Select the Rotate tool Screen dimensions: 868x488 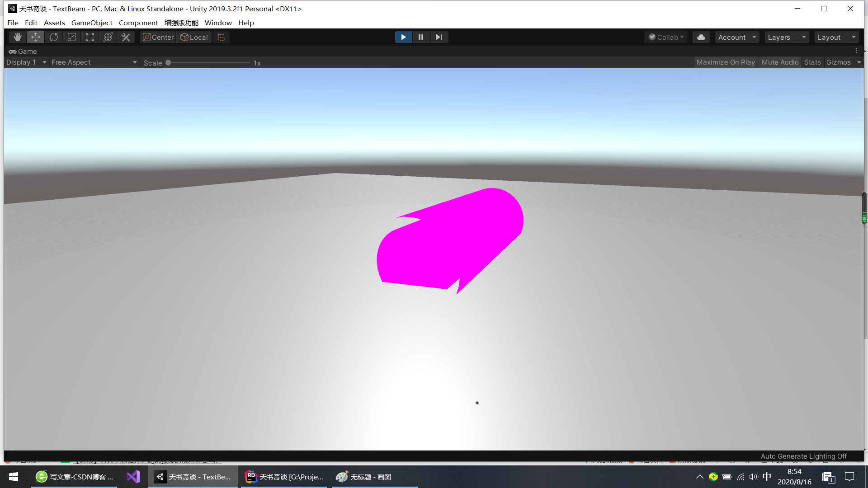(x=53, y=37)
